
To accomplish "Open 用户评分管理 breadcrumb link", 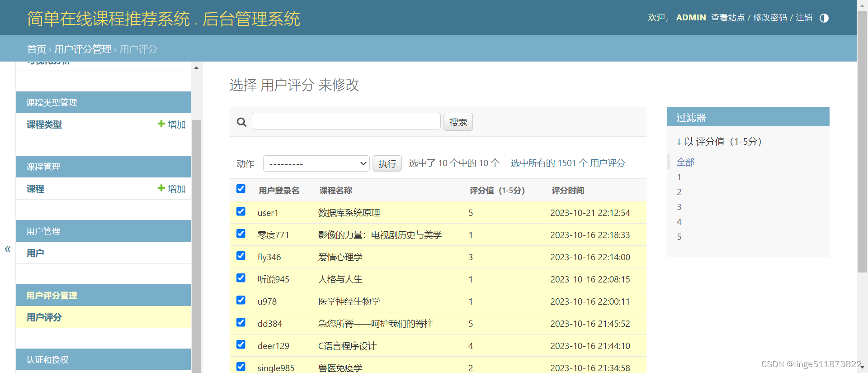I will (83, 49).
